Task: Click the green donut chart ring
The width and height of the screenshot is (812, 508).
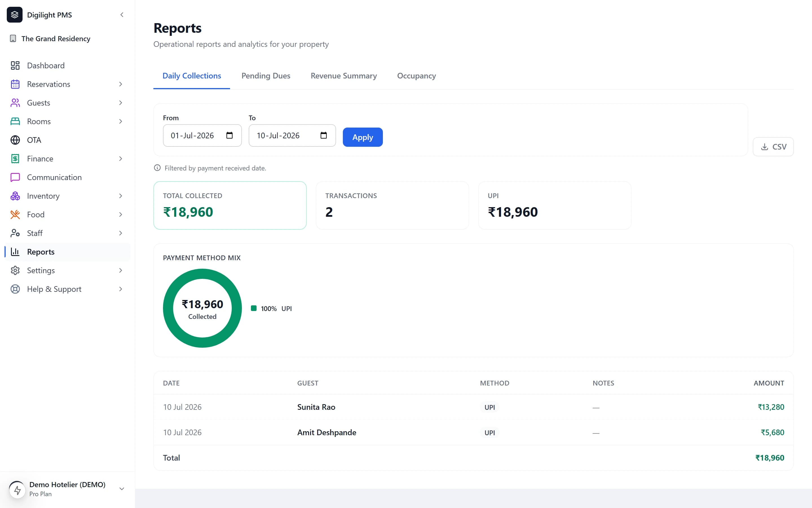Action: pos(202,273)
